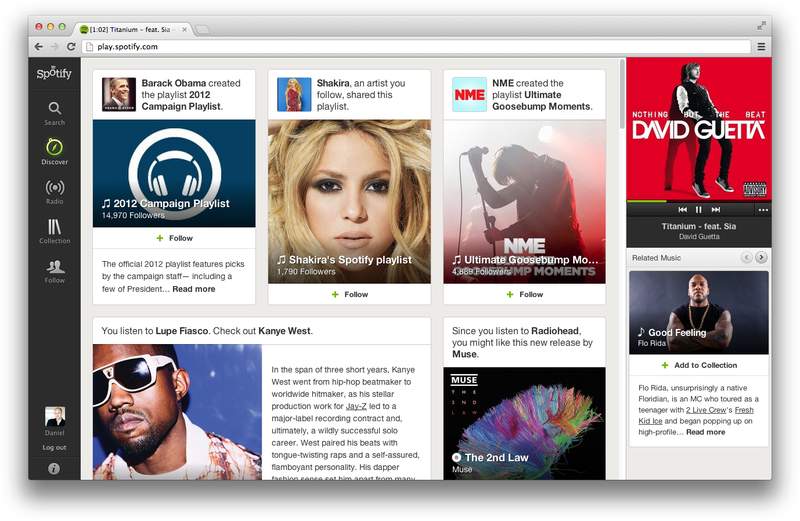Click the main content scrollbar
The image size is (800, 521).
click(x=622, y=94)
